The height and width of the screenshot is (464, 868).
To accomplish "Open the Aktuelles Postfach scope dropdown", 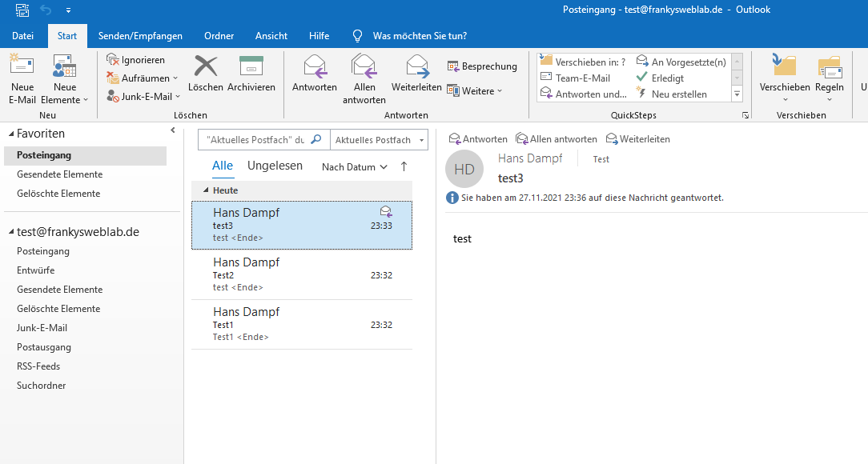I will (x=379, y=140).
